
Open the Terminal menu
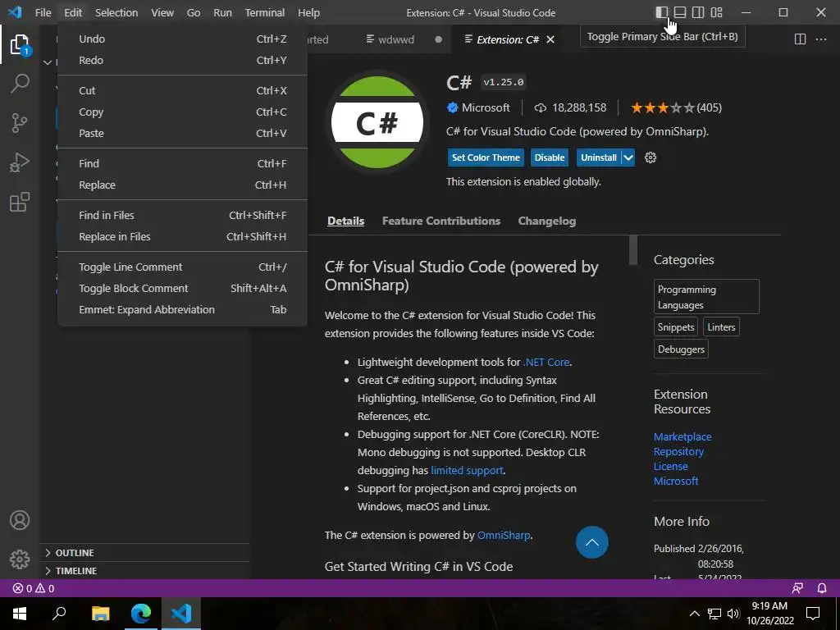coord(265,12)
